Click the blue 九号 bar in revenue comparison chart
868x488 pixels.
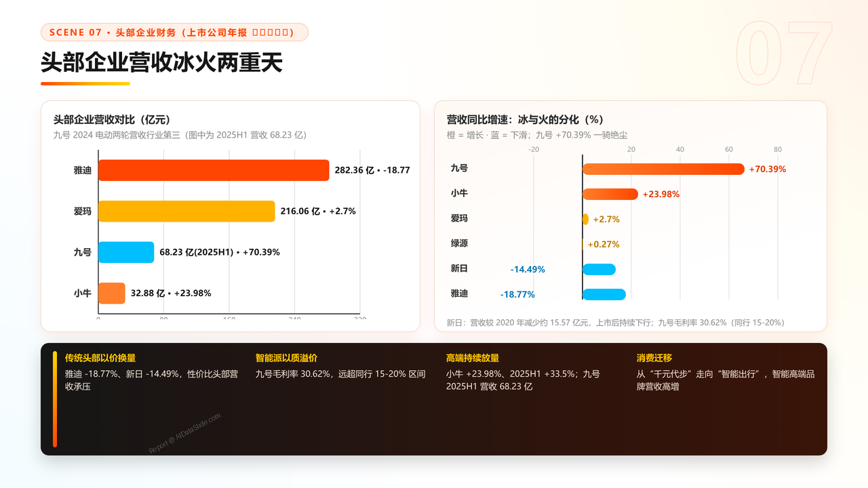(126, 252)
